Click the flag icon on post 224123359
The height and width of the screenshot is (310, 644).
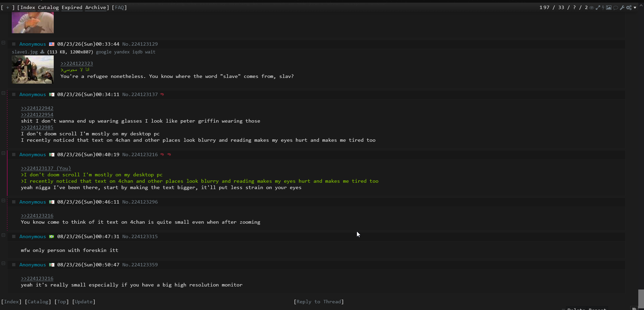tap(52, 265)
